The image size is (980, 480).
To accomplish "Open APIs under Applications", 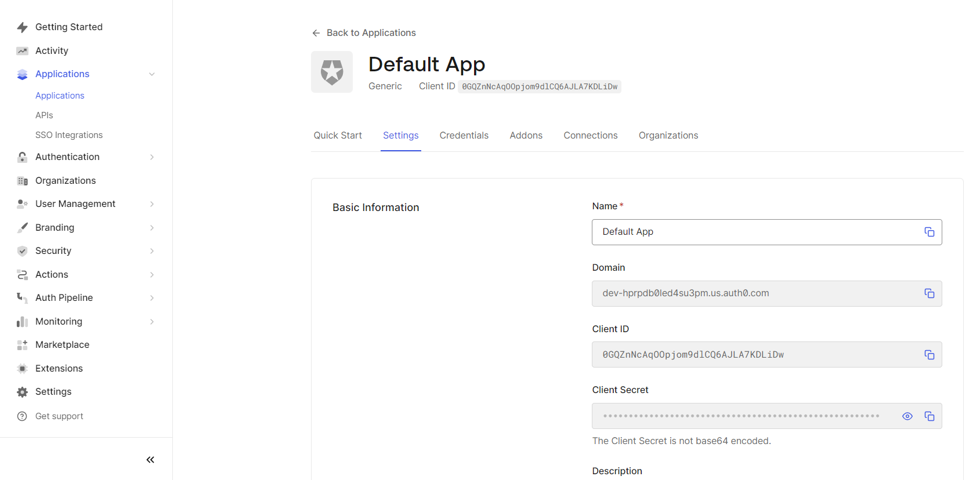I will pos(44,115).
